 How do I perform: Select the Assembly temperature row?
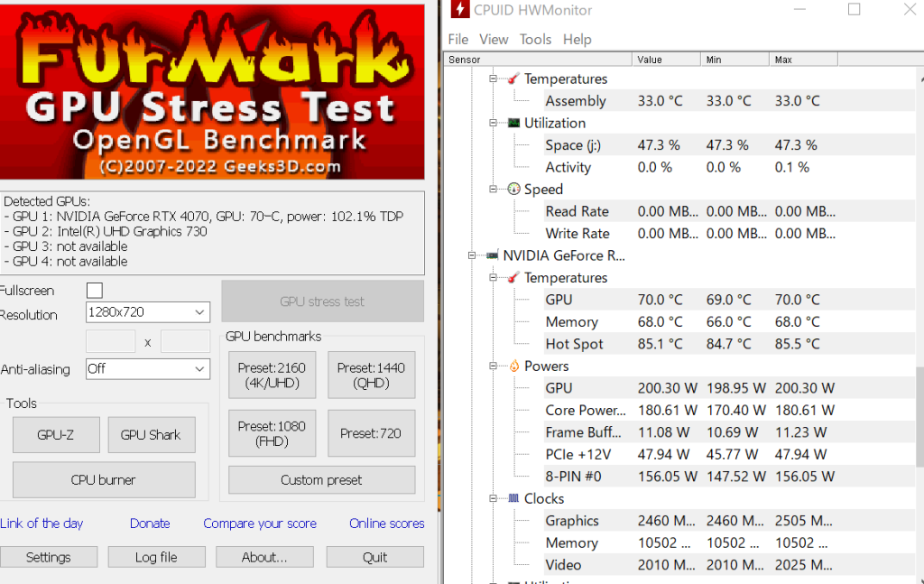729,101
